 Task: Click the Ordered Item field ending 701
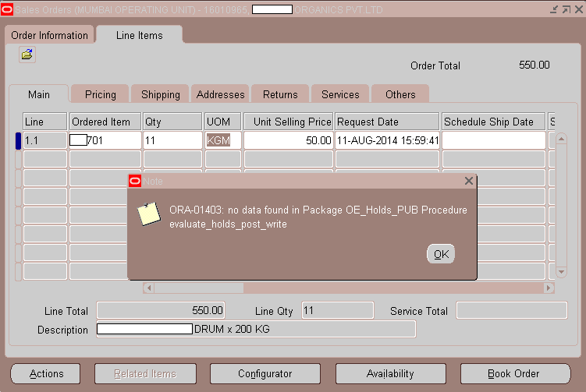pyautogui.click(x=105, y=140)
